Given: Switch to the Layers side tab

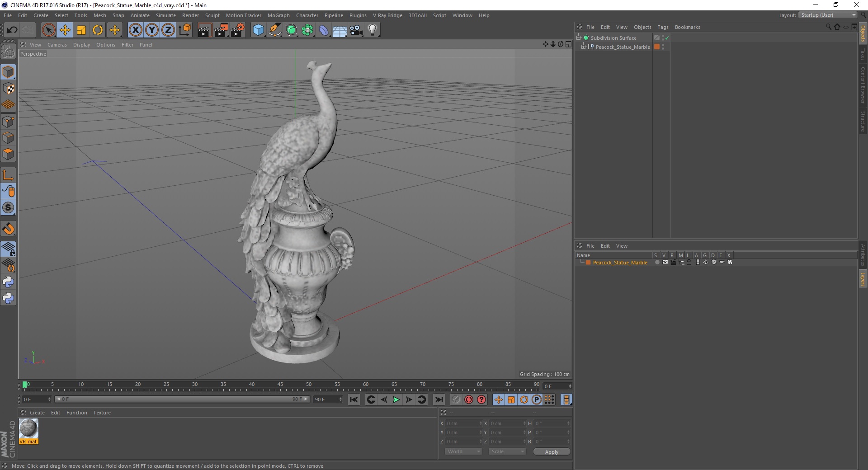Looking at the screenshot, I should click(x=863, y=279).
